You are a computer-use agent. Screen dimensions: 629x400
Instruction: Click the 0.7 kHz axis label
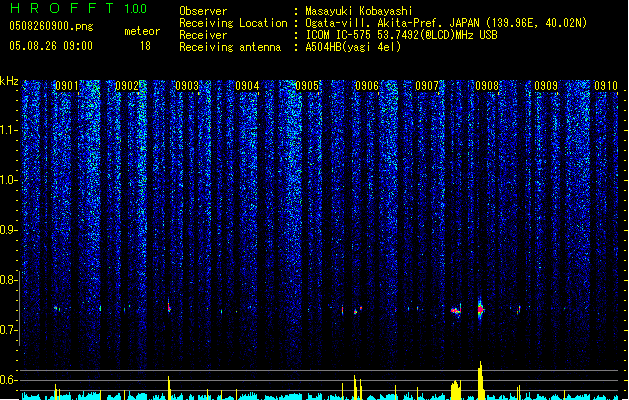pos(8,330)
